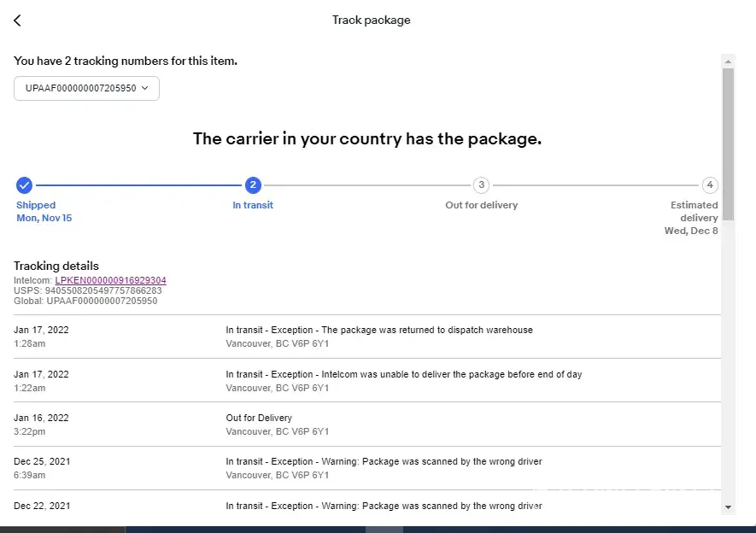Click the Shipped checkmark step icon
Screen dimensions: 756x533
25,184
